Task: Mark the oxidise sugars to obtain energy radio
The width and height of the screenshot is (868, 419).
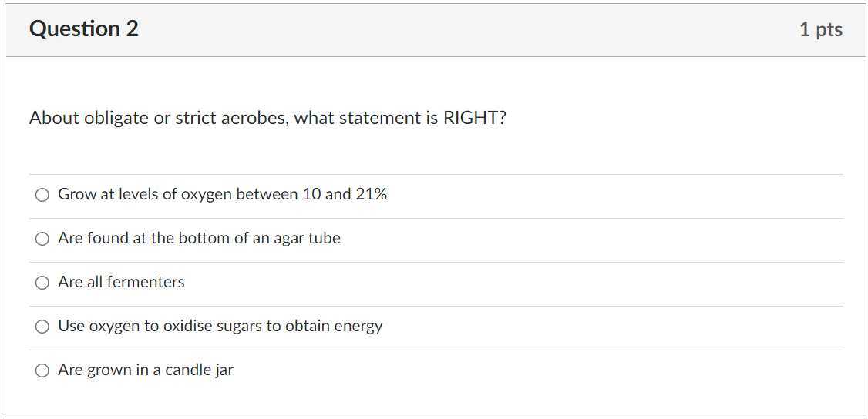Action: click(42, 327)
